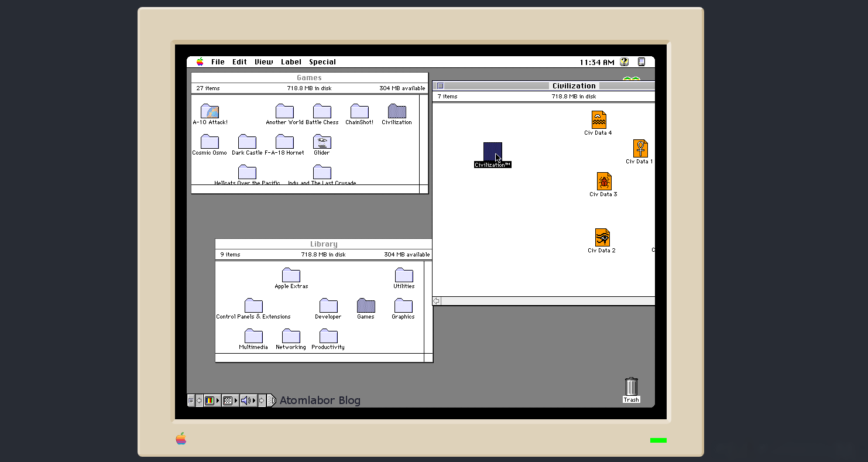Click "9 items" in Library window

[230, 255]
